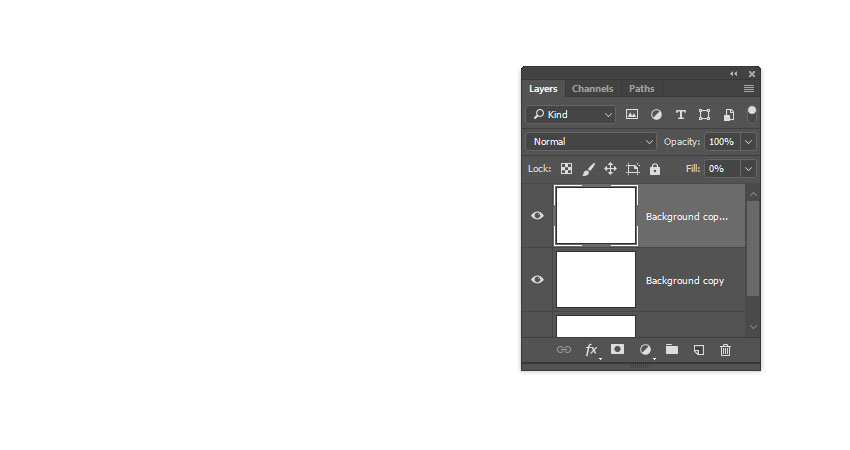Open Layers panel menu icon

pyautogui.click(x=749, y=88)
